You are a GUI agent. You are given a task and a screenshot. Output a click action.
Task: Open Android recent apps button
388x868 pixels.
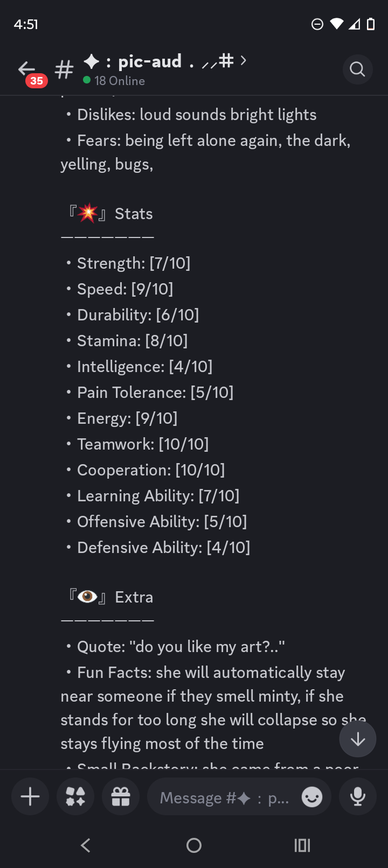coord(302,845)
